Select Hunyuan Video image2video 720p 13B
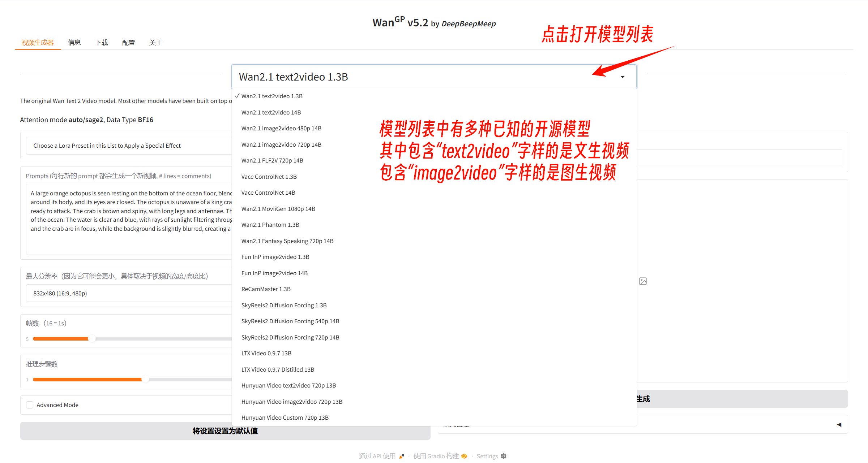The image size is (868, 463). [x=434, y=402]
